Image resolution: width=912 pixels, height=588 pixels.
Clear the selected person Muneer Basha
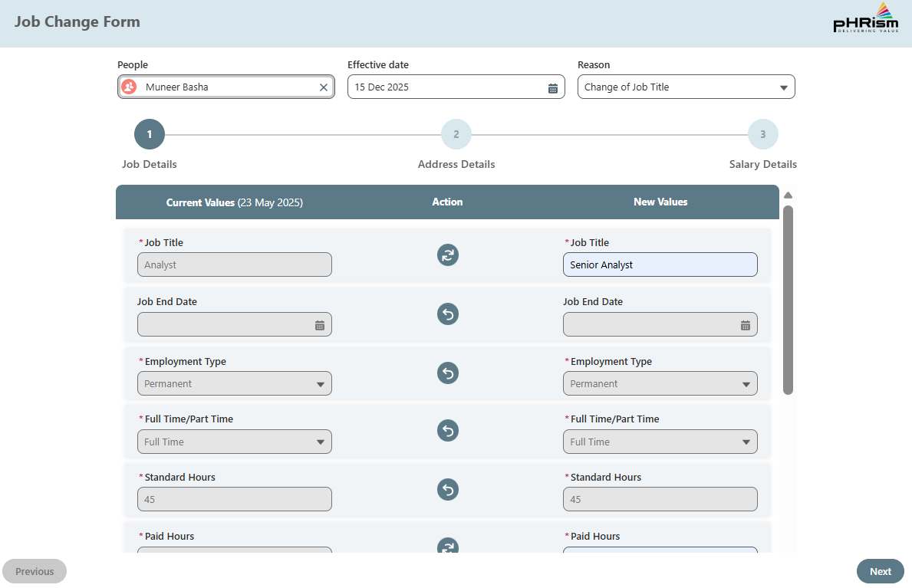tap(324, 87)
